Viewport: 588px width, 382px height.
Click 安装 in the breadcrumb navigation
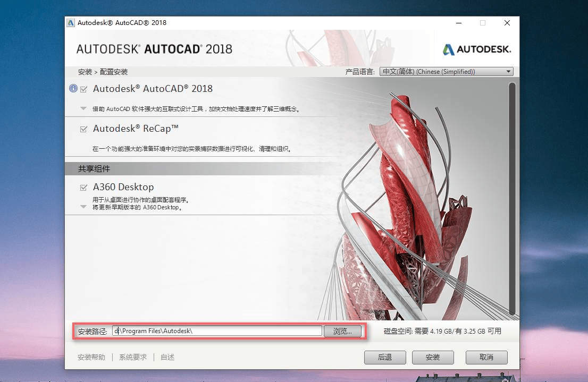[85, 71]
